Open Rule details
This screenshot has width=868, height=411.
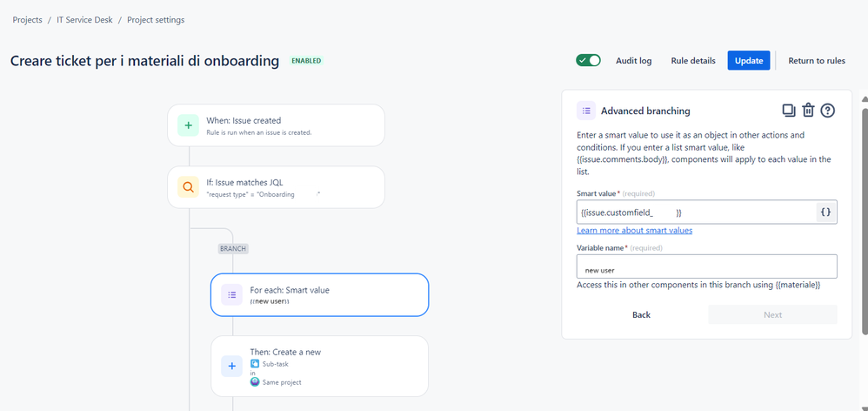click(x=693, y=61)
